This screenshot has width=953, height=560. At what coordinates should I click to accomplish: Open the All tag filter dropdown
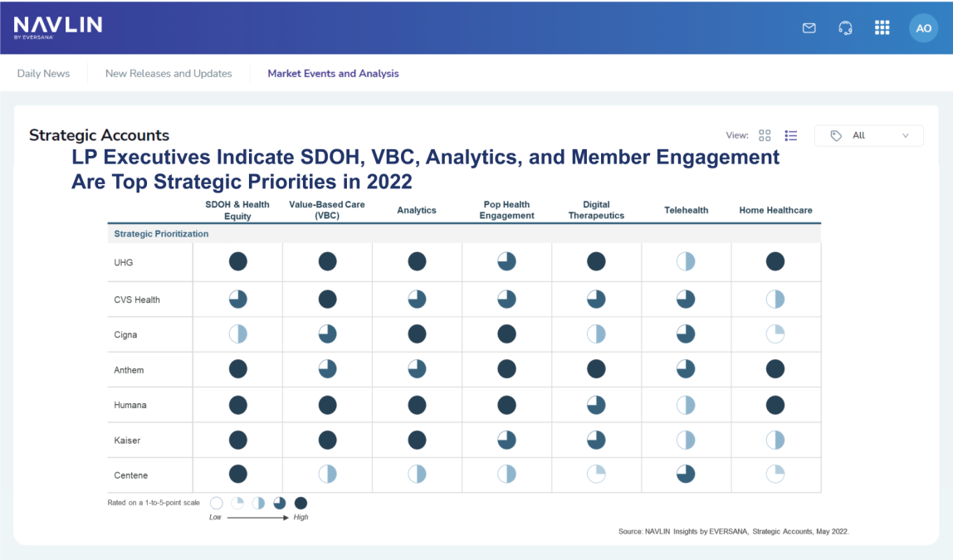868,135
